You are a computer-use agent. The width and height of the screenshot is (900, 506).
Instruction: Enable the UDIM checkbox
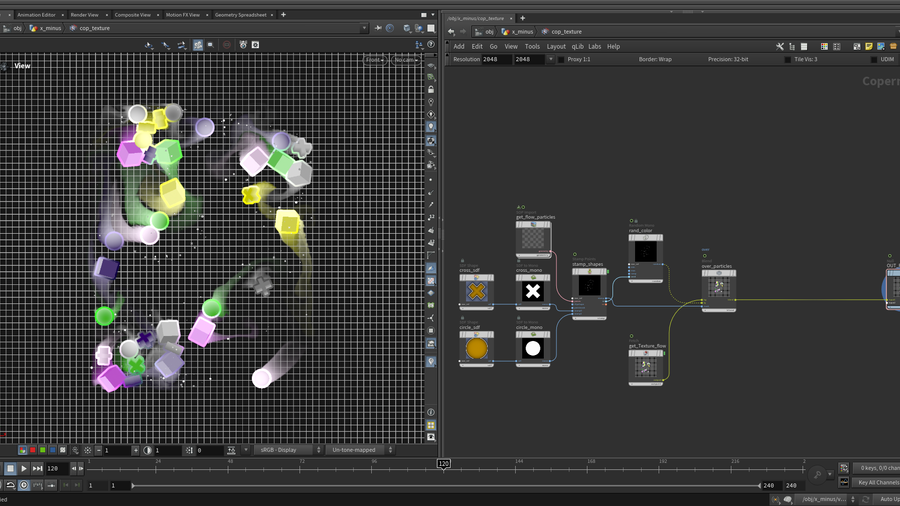(874, 60)
